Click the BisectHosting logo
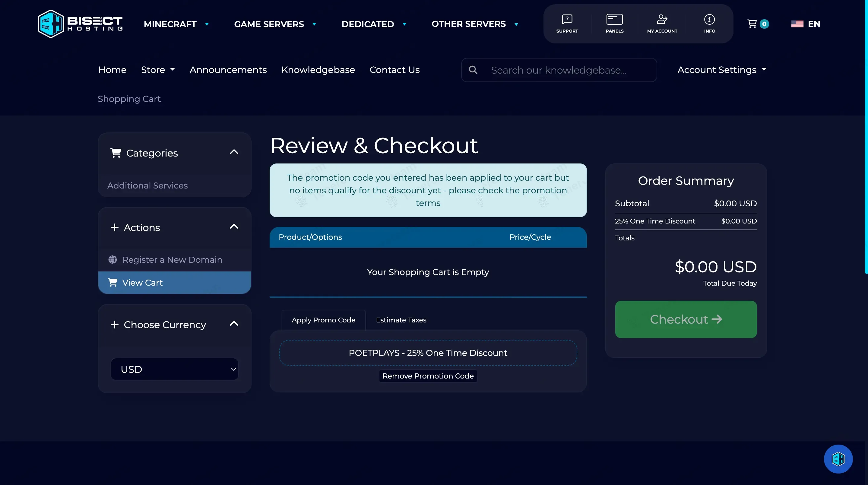The height and width of the screenshot is (485, 868). 80,24
